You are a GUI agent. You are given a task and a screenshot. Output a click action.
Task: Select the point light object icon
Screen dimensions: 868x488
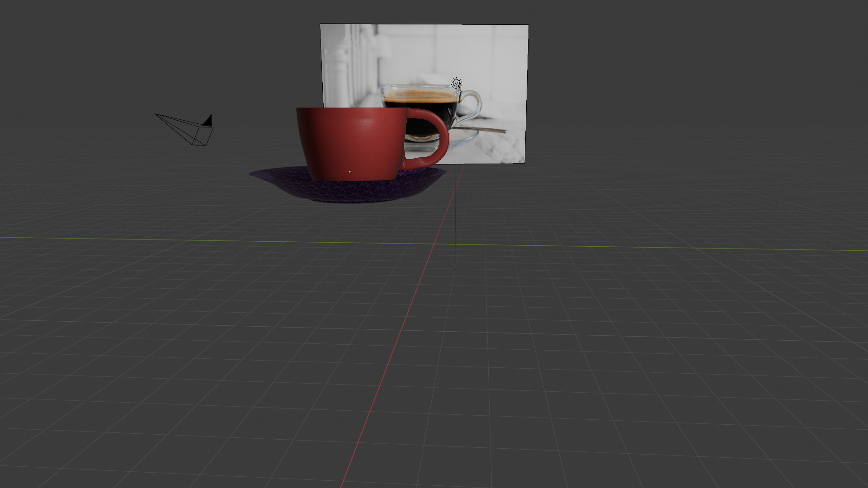(456, 83)
